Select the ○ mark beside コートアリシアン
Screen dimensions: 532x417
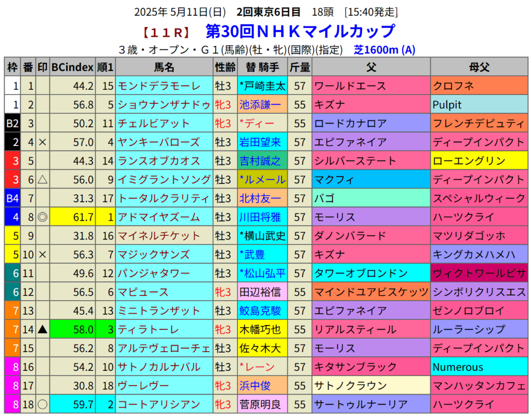pos(43,404)
